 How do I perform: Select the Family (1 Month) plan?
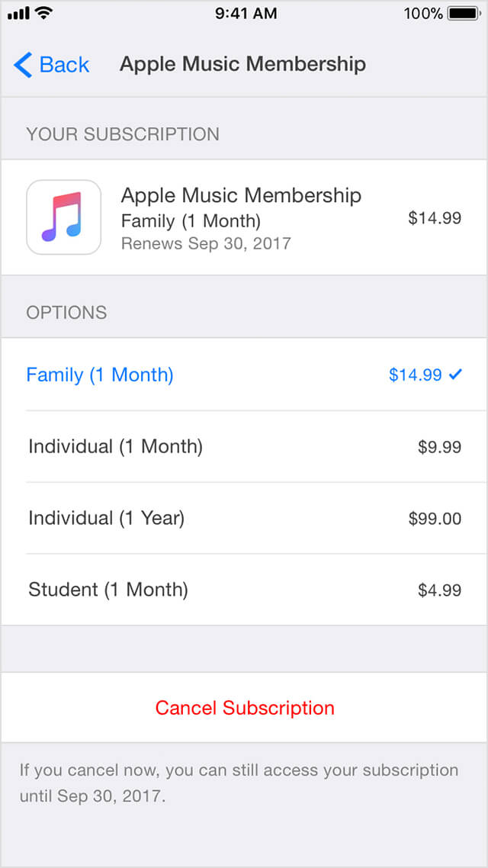(x=100, y=375)
